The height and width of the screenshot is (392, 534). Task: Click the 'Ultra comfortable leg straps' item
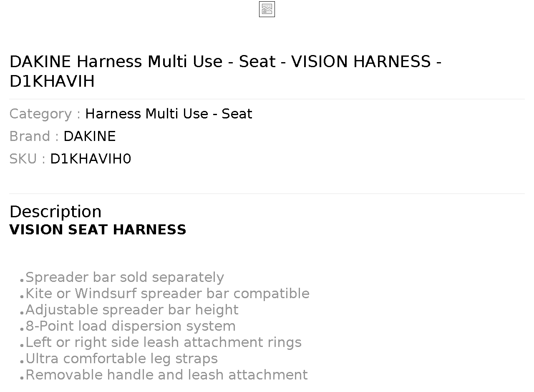[x=121, y=359]
